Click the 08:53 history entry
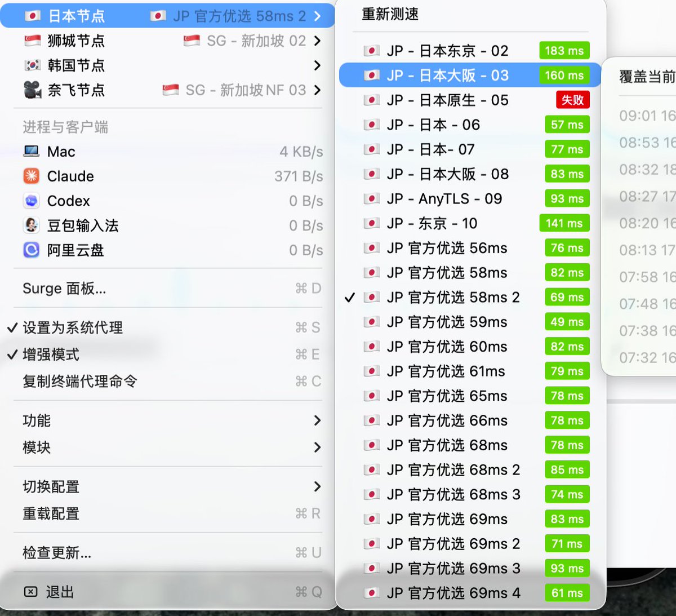The image size is (676, 616). [647, 143]
